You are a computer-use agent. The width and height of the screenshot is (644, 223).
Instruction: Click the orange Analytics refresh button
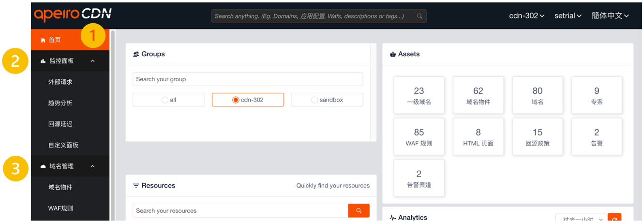614,219
